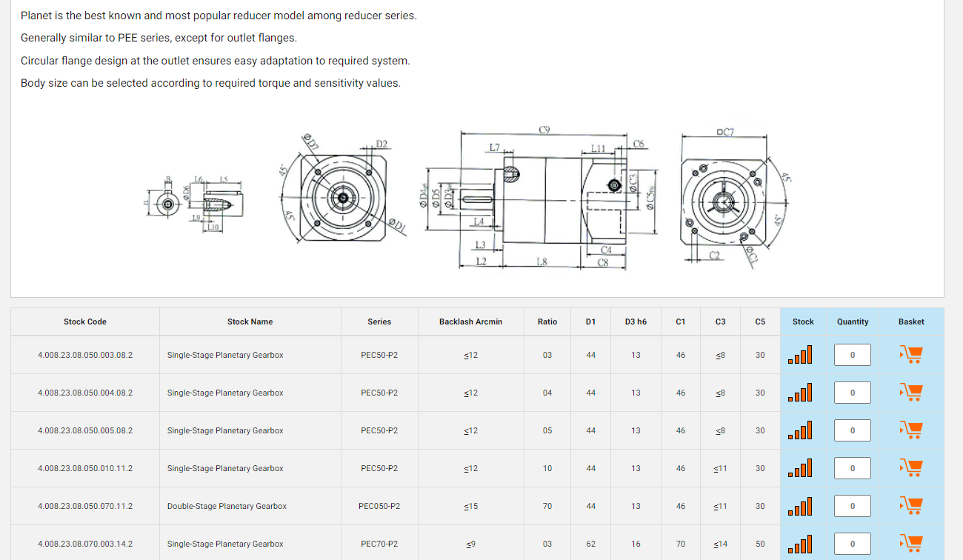This screenshot has width=963, height=560.
Task: Click the ratio value 10
Action: [x=547, y=468]
